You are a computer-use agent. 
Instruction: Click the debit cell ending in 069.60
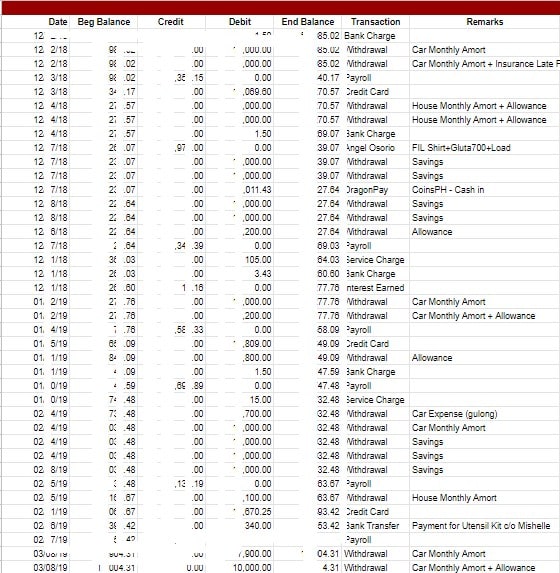[239, 92]
